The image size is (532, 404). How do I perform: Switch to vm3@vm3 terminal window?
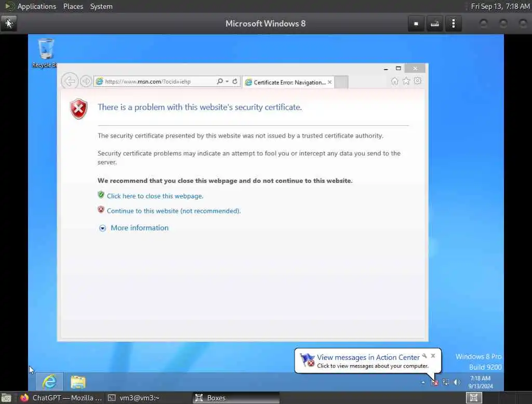(x=134, y=398)
